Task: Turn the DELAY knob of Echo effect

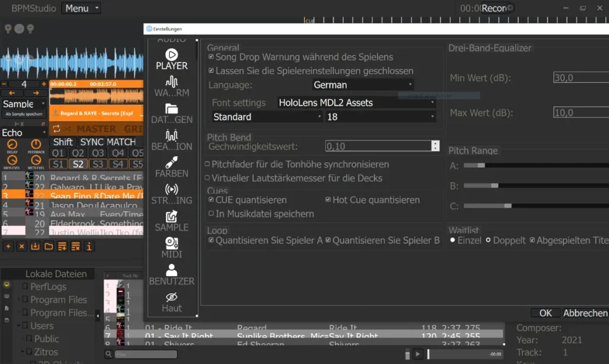Action: tap(12, 145)
